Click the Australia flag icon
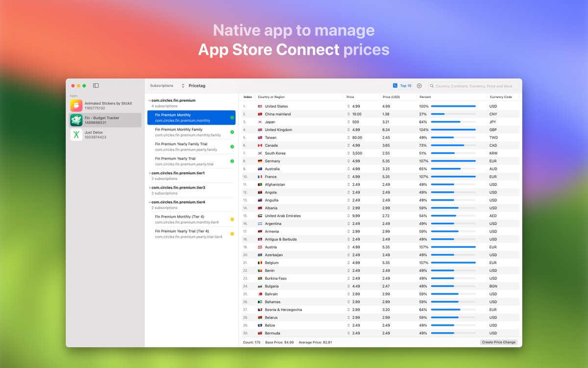 click(x=260, y=169)
